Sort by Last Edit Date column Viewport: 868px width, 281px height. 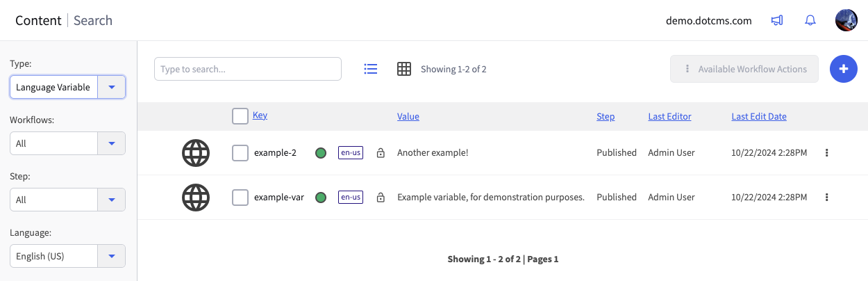tap(759, 117)
